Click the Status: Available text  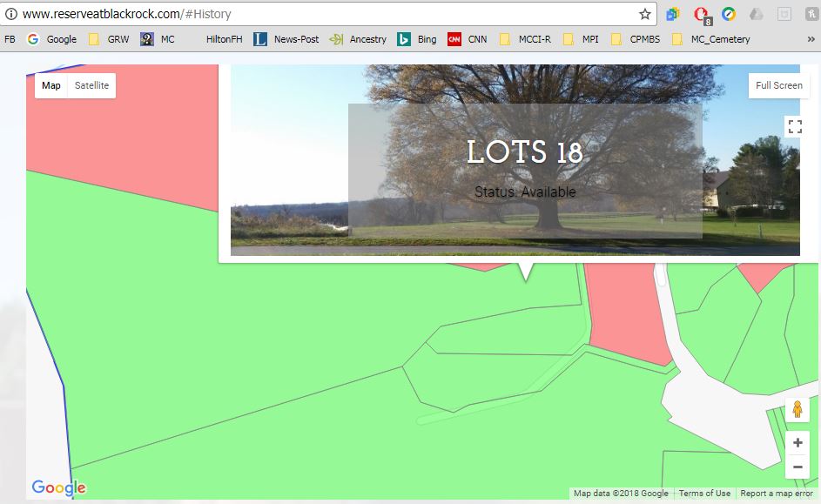[x=525, y=192]
